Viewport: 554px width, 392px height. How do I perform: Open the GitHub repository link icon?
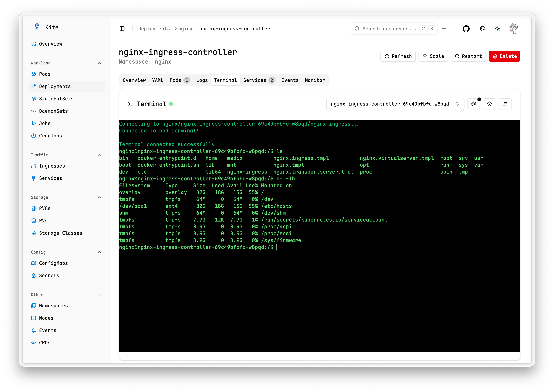tap(466, 28)
